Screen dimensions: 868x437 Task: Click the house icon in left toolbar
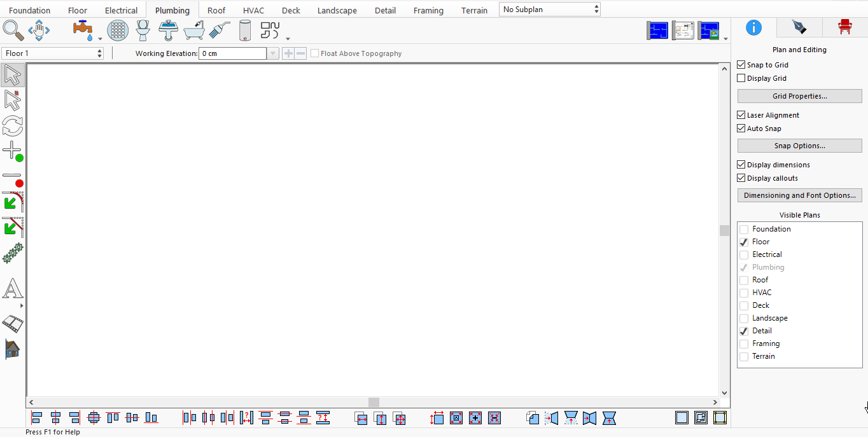click(x=13, y=349)
